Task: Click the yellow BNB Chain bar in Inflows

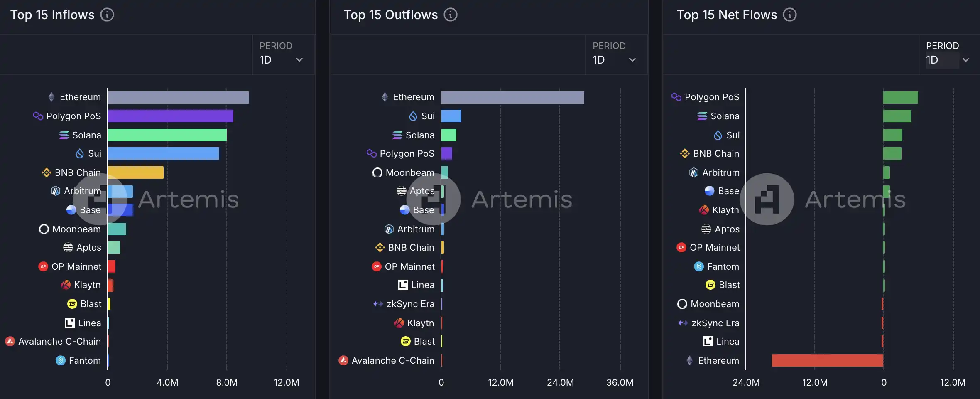Action: click(135, 172)
